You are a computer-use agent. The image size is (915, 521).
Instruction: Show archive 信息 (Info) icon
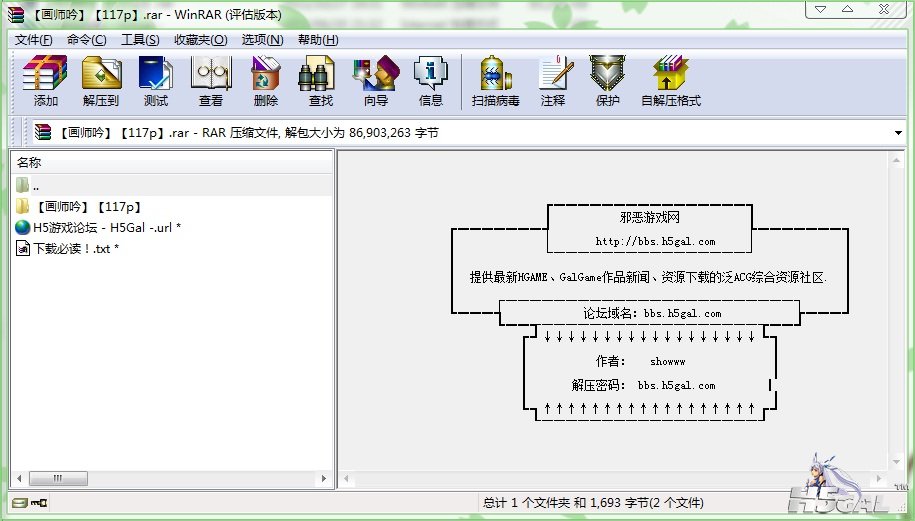pyautogui.click(x=431, y=80)
